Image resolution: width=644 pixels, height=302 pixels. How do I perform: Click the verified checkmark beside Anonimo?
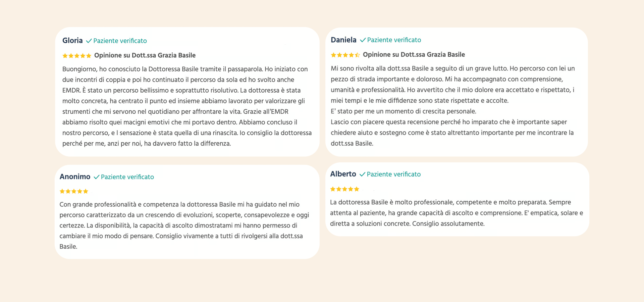point(97,177)
